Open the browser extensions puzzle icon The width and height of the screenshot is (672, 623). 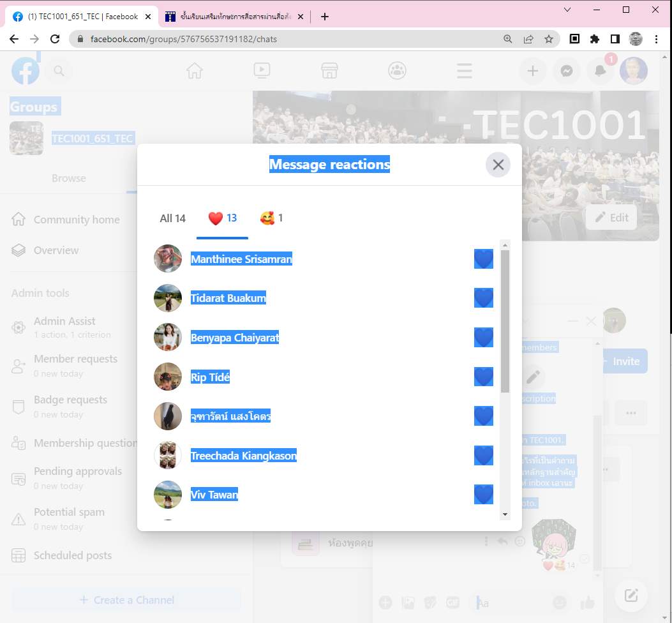(x=594, y=39)
